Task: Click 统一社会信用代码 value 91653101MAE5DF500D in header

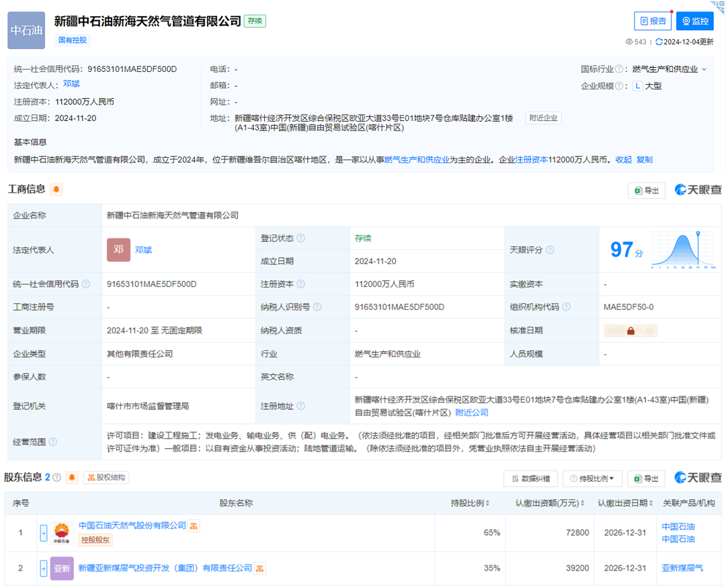Action: click(x=132, y=69)
